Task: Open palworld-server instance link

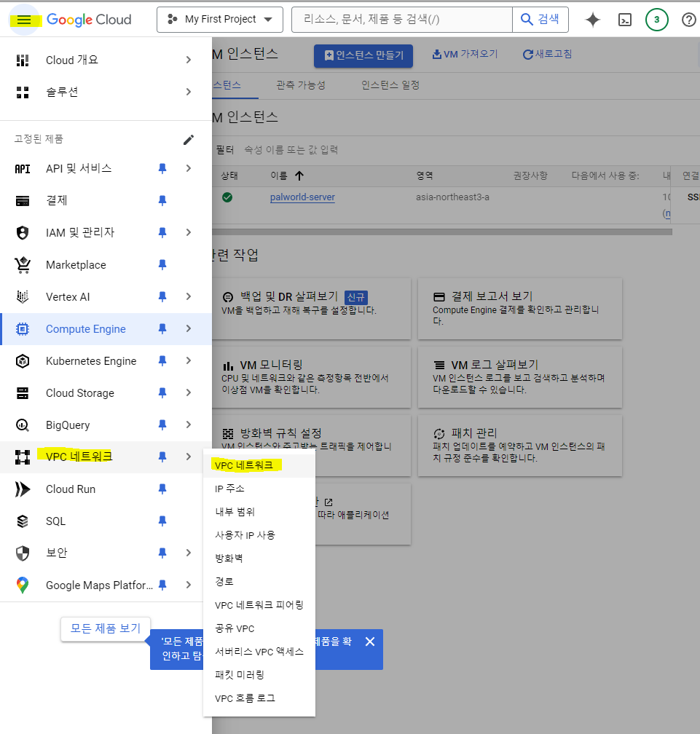Action: [x=302, y=197]
